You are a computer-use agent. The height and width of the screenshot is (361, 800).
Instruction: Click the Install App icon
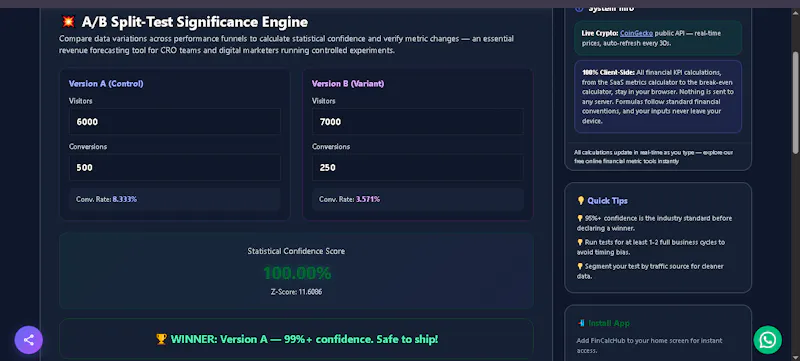pos(581,323)
